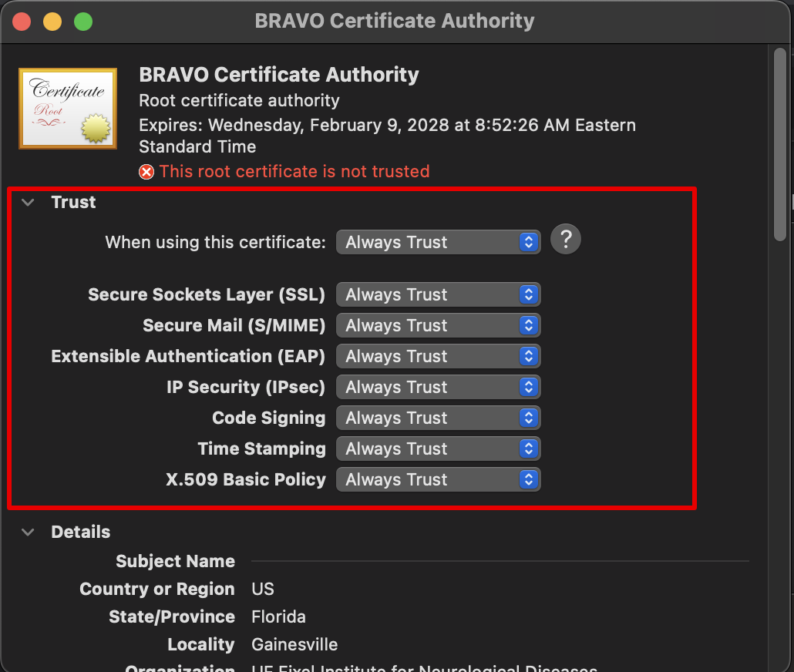Click the Trust section chevron icon
Viewport: 794px width, 672px height.
click(x=28, y=202)
